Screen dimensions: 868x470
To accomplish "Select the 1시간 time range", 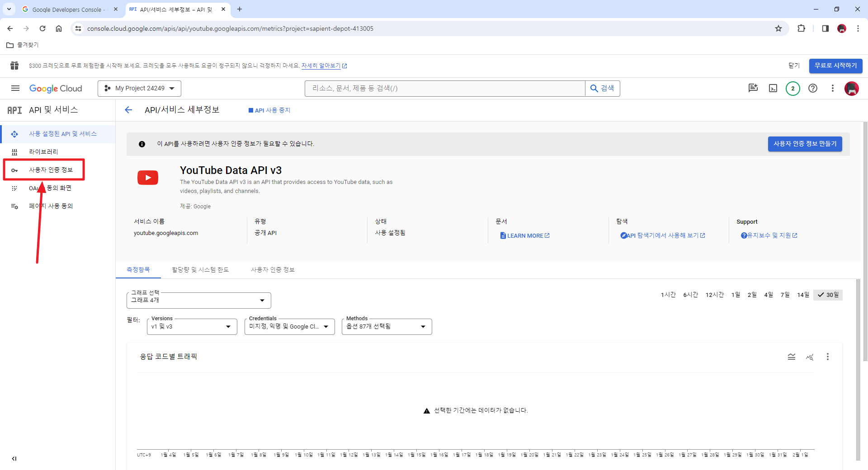I will [668, 294].
